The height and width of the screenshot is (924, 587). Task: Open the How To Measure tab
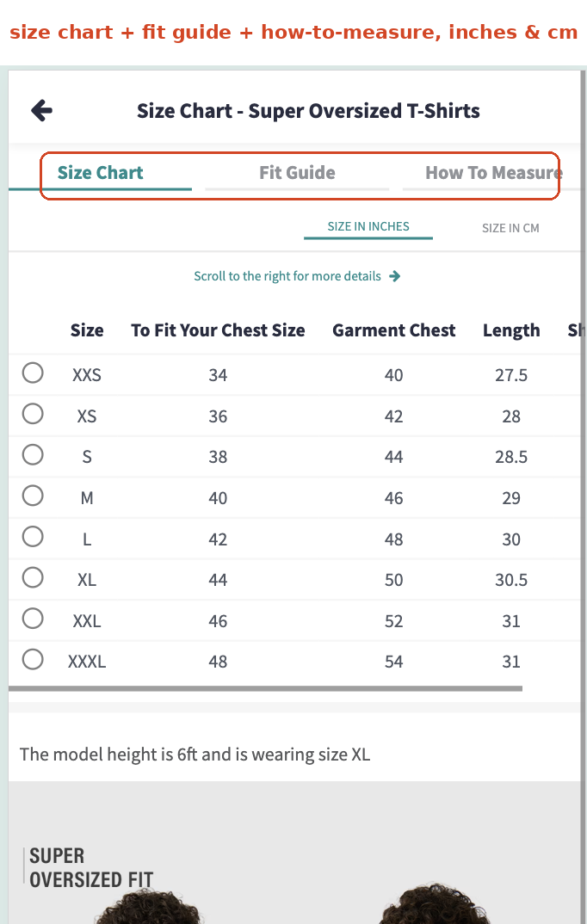pyautogui.click(x=494, y=173)
